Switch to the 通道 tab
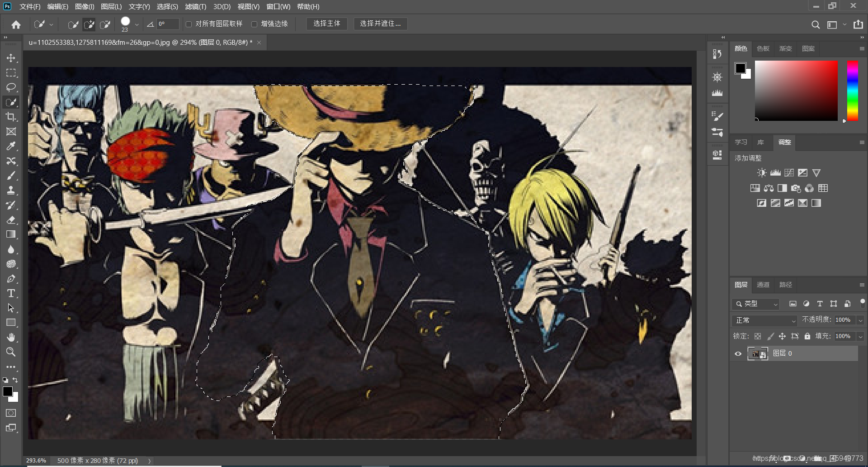The height and width of the screenshot is (467, 868). 763,285
